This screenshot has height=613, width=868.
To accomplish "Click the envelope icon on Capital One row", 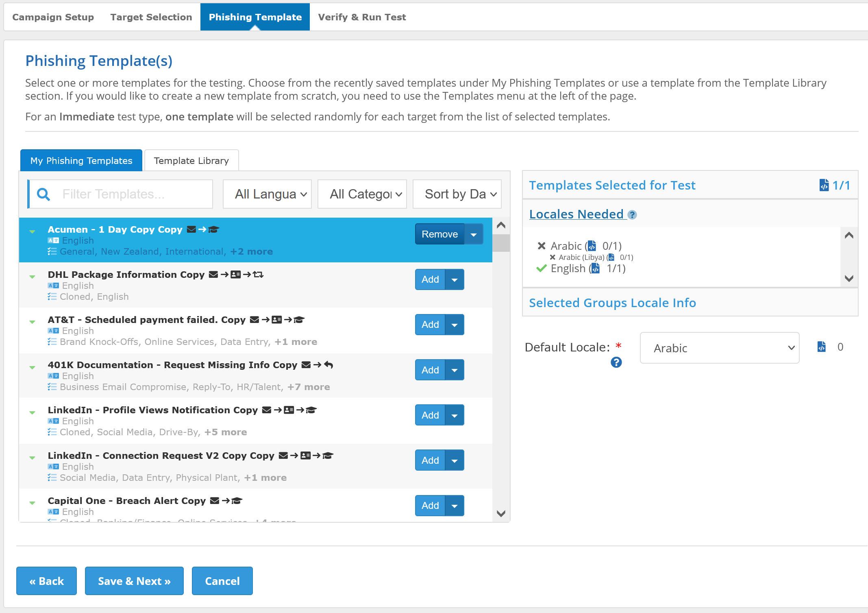I will tap(215, 501).
